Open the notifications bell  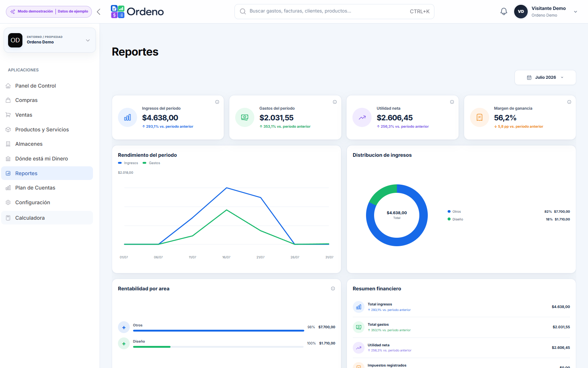coord(504,11)
